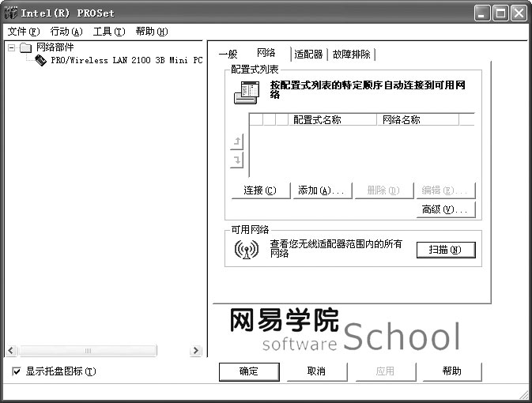Click the Intel PROSet title bar icon
This screenshot has width=532, height=403.
tap(11, 13)
